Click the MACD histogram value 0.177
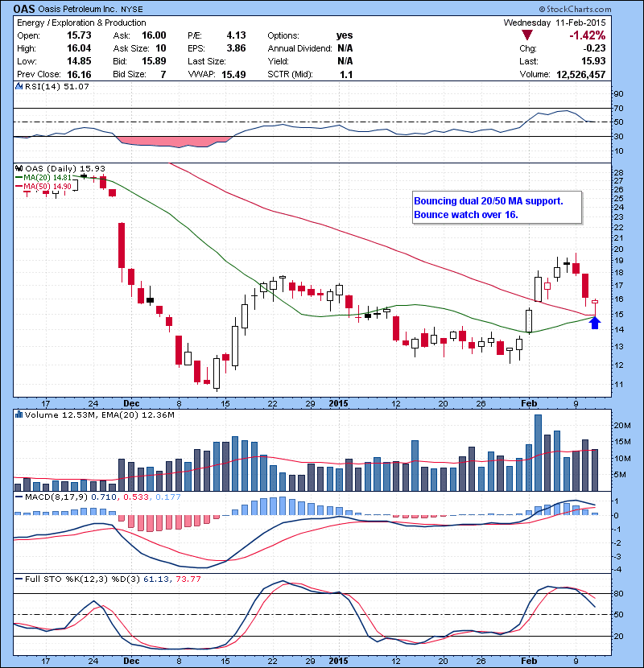 168,497
